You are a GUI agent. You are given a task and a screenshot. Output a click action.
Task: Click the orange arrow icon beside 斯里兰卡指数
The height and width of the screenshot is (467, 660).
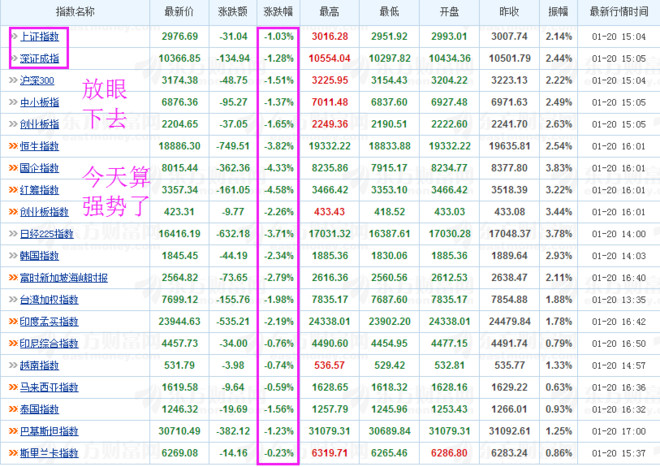point(13,453)
